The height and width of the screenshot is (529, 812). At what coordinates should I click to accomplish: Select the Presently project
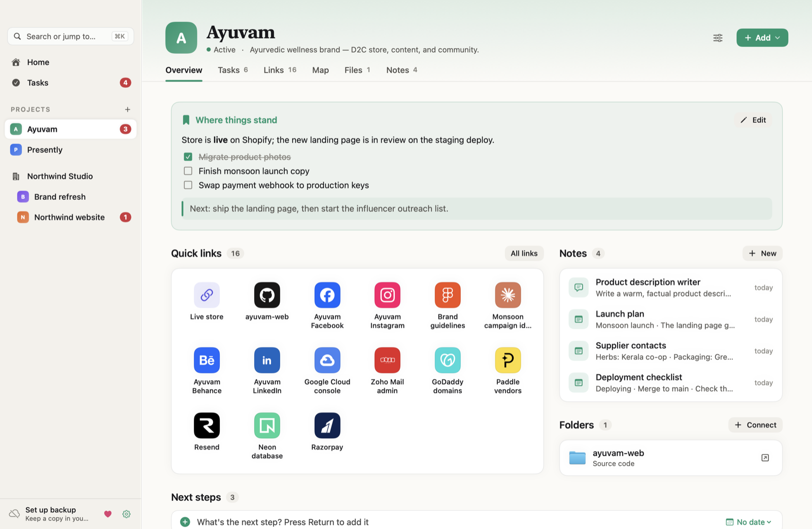pos(71,150)
